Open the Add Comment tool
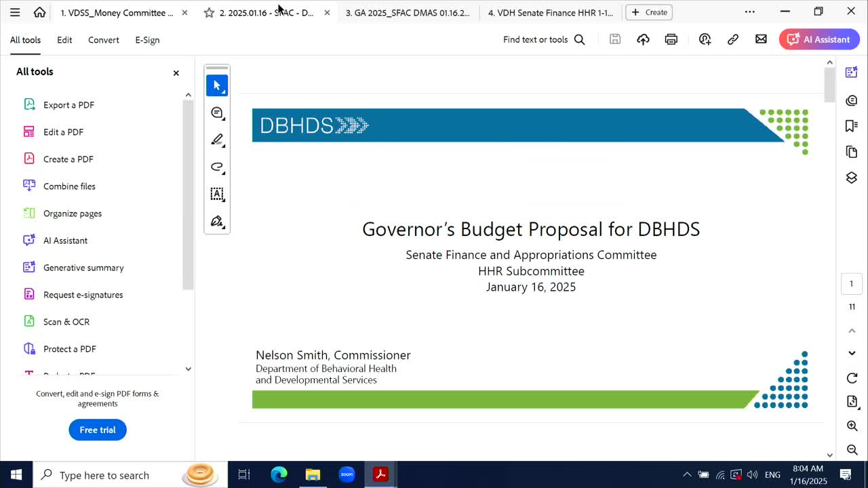Image resolution: width=868 pixels, height=488 pixels. tap(217, 113)
